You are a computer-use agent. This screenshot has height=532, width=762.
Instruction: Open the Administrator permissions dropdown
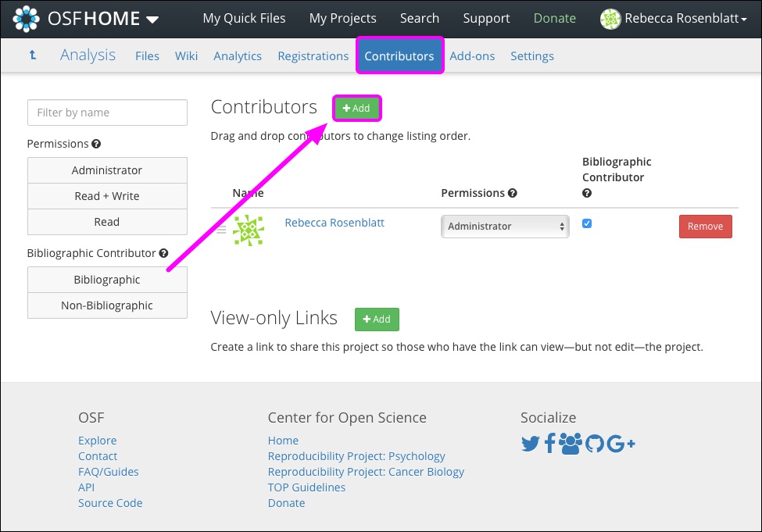click(505, 227)
